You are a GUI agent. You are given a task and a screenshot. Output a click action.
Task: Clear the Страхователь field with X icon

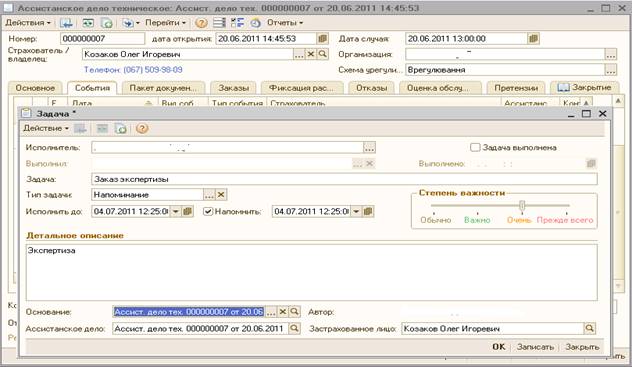(311, 54)
